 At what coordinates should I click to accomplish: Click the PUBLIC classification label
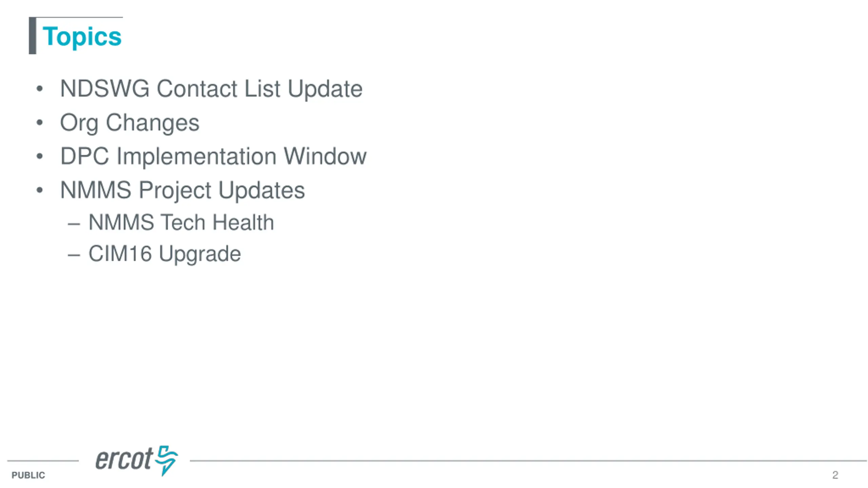click(x=28, y=475)
